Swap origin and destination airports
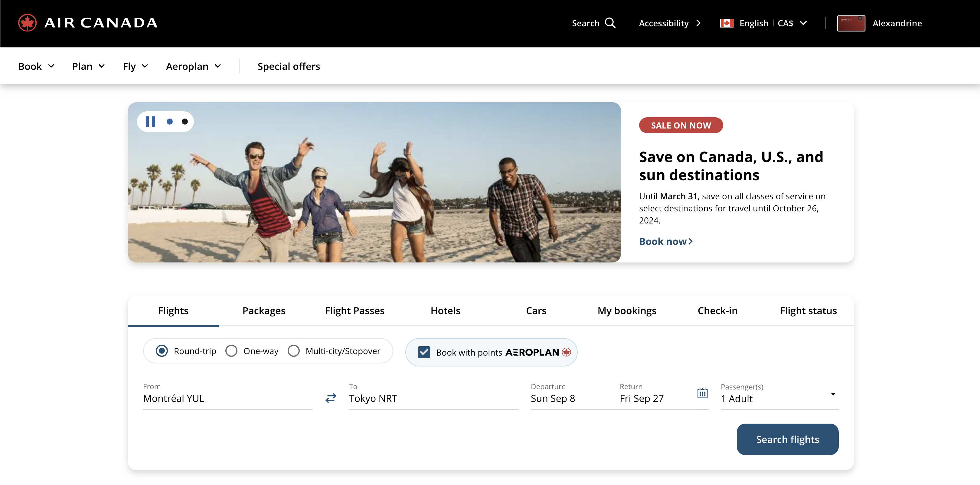 (x=331, y=398)
